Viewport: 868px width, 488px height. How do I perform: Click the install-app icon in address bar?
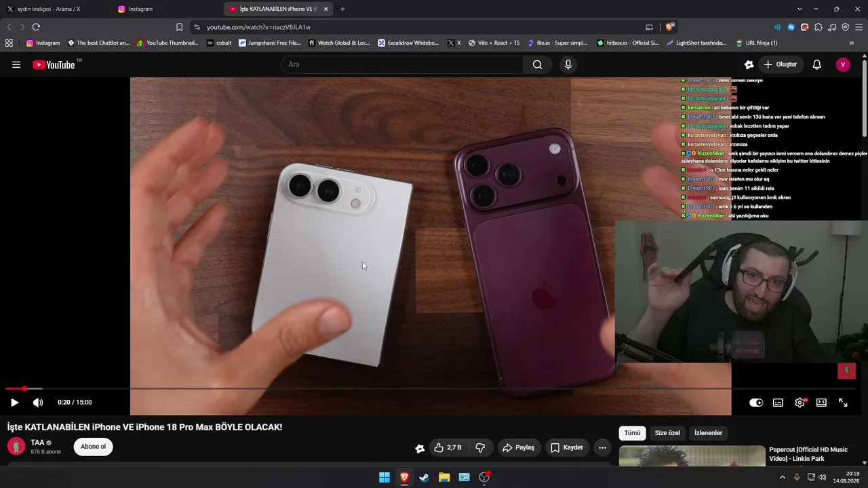click(649, 27)
